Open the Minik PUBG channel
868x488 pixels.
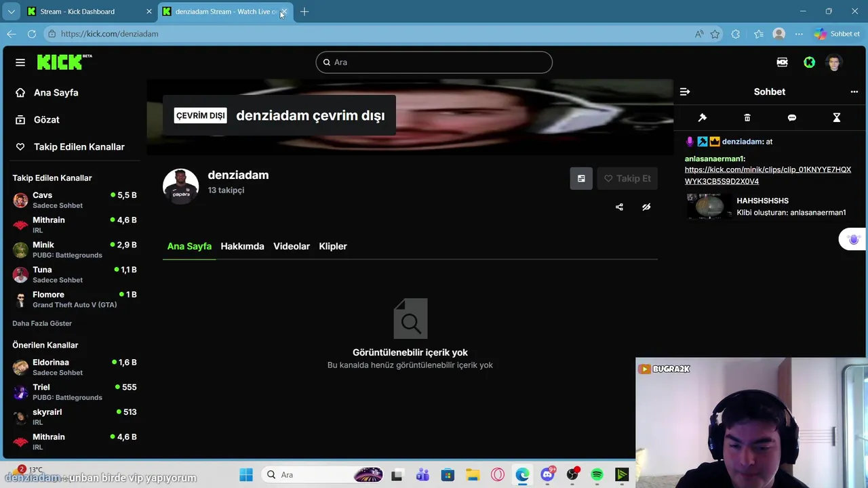click(75, 249)
